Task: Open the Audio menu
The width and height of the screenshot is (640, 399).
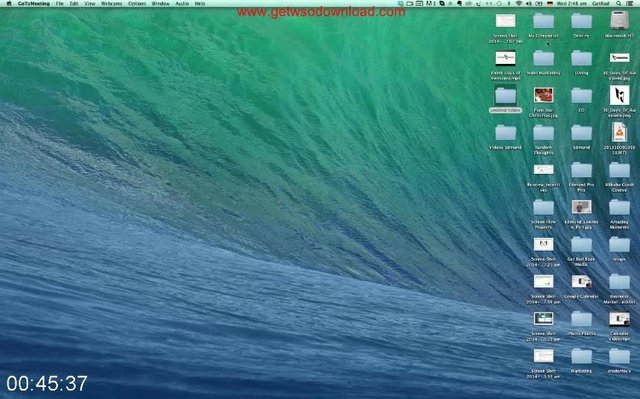Action: 182,3
